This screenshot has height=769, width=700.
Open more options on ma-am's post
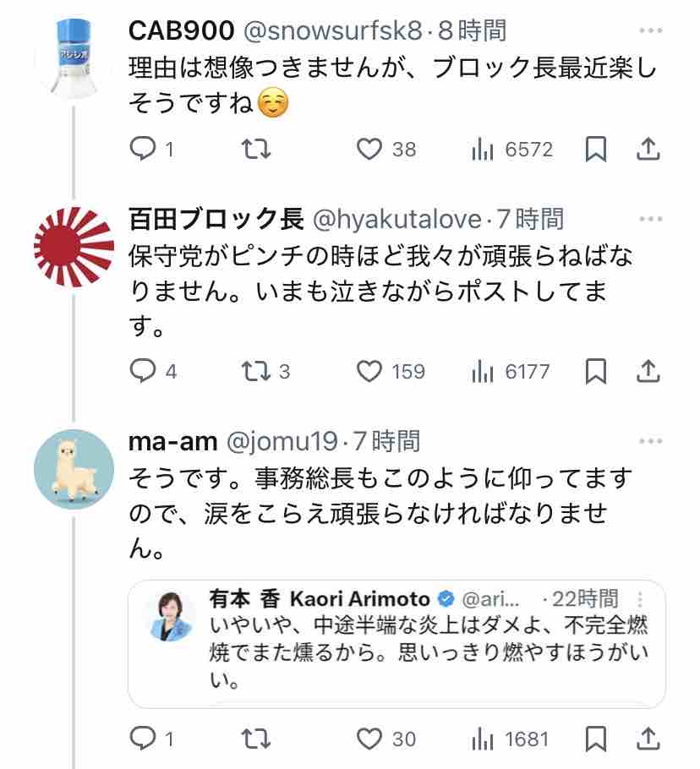[650, 441]
